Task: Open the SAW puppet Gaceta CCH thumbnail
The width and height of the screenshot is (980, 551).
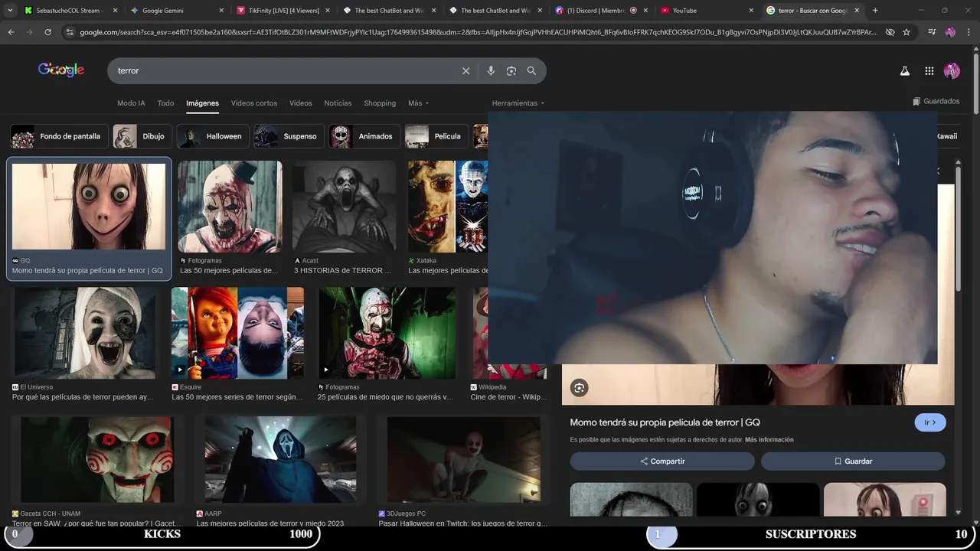Action: pyautogui.click(x=97, y=459)
